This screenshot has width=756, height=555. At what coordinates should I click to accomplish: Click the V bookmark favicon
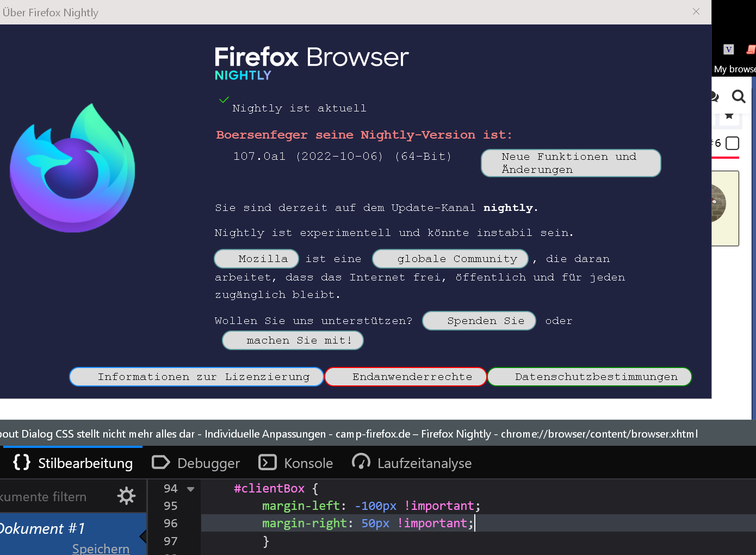point(729,49)
